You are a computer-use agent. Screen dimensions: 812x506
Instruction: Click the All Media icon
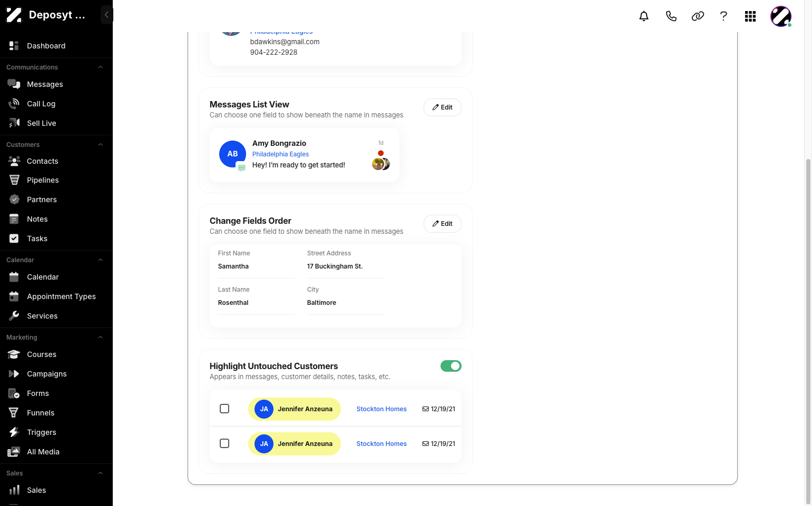(x=14, y=452)
